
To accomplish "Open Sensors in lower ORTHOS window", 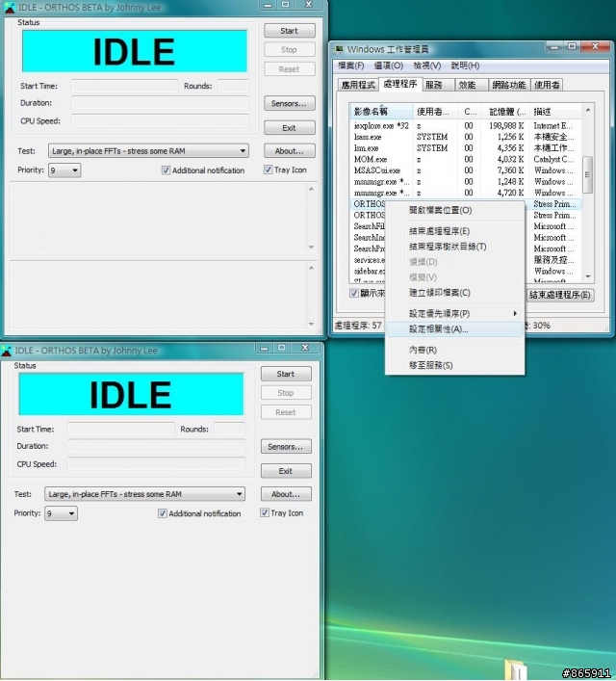I will tap(286, 447).
